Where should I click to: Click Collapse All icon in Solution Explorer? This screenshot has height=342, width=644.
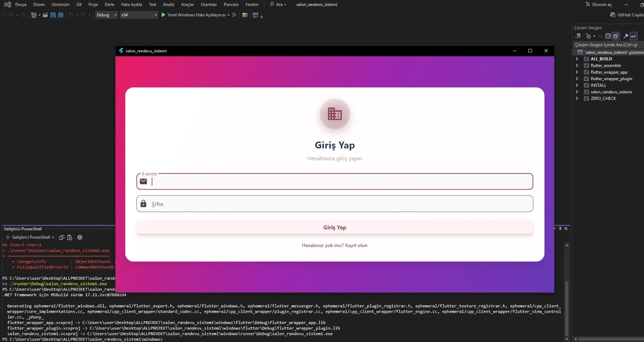[x=608, y=36]
